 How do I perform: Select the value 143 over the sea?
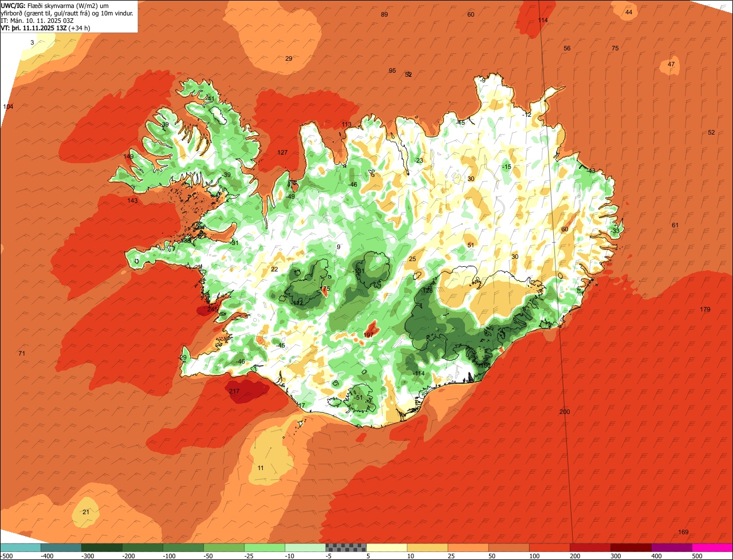pyautogui.click(x=132, y=200)
